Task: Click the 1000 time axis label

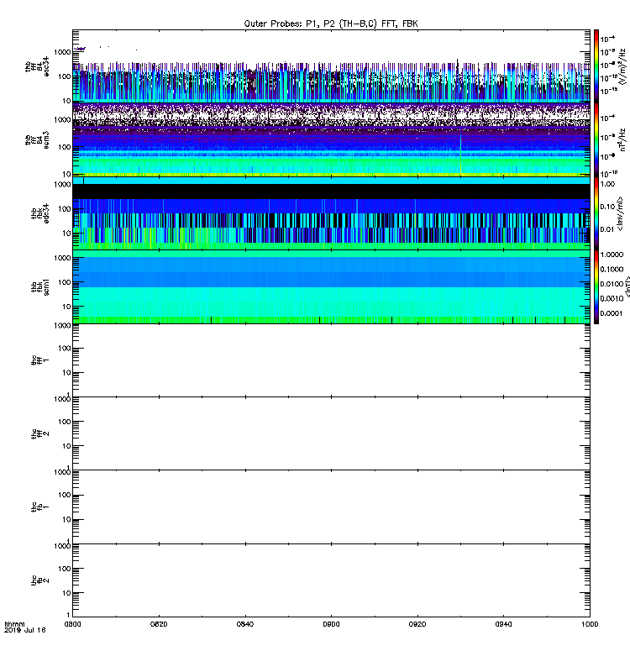Action: pos(590,624)
